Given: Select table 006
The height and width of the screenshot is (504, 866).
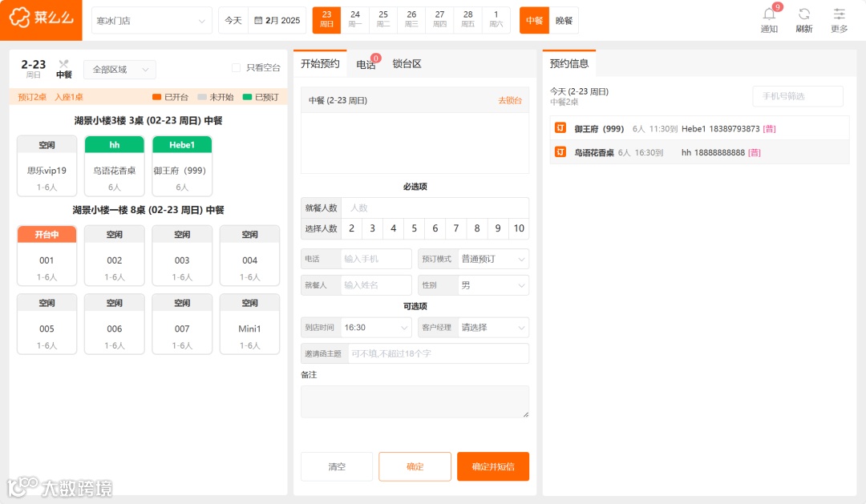Looking at the screenshot, I should [115, 324].
